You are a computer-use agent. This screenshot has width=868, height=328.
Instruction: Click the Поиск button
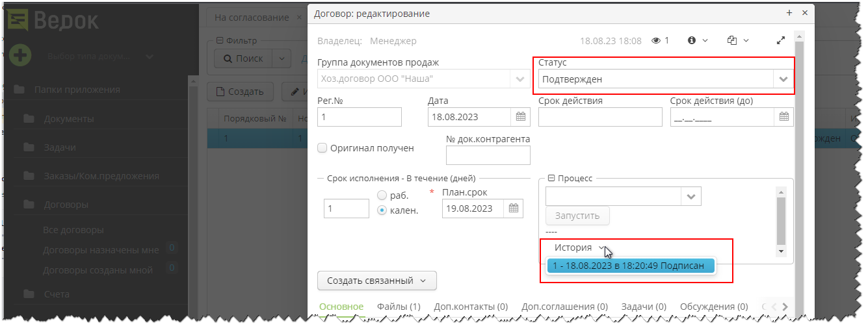pyautogui.click(x=243, y=58)
